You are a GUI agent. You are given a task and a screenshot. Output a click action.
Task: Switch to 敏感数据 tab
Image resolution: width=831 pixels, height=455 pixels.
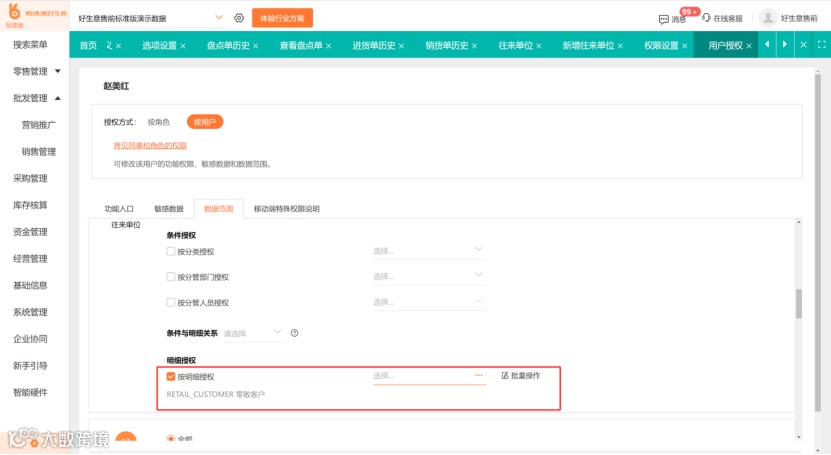(x=169, y=209)
